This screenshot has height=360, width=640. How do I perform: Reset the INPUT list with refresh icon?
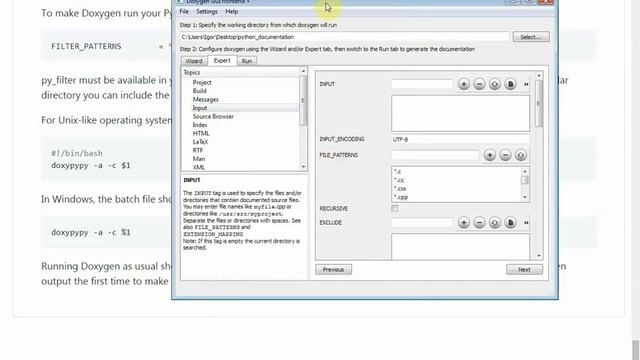[495, 84]
